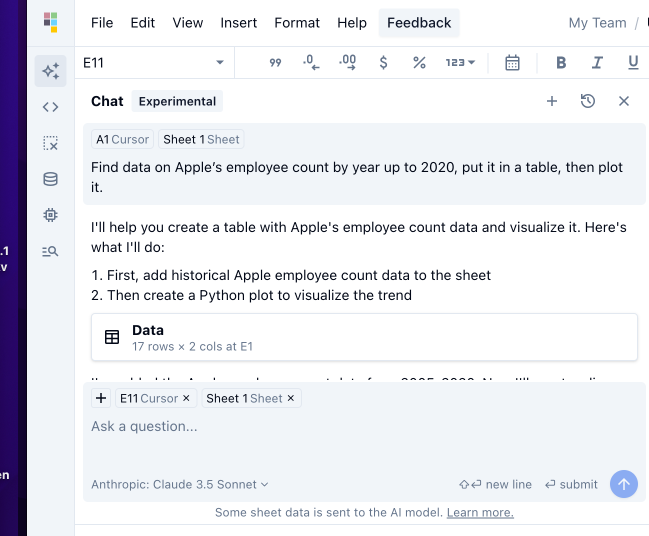The width and height of the screenshot is (649, 536).
Task: Submit question with the arrow button
Action: (624, 484)
